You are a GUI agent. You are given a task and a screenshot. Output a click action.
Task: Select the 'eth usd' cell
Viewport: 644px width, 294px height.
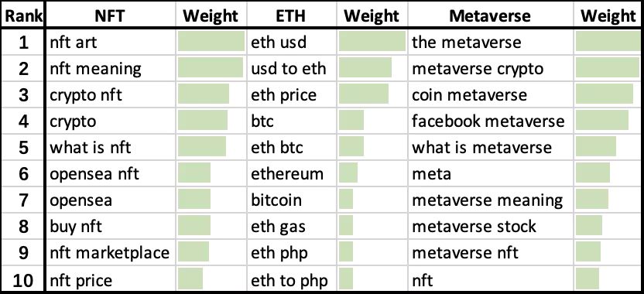pos(291,42)
